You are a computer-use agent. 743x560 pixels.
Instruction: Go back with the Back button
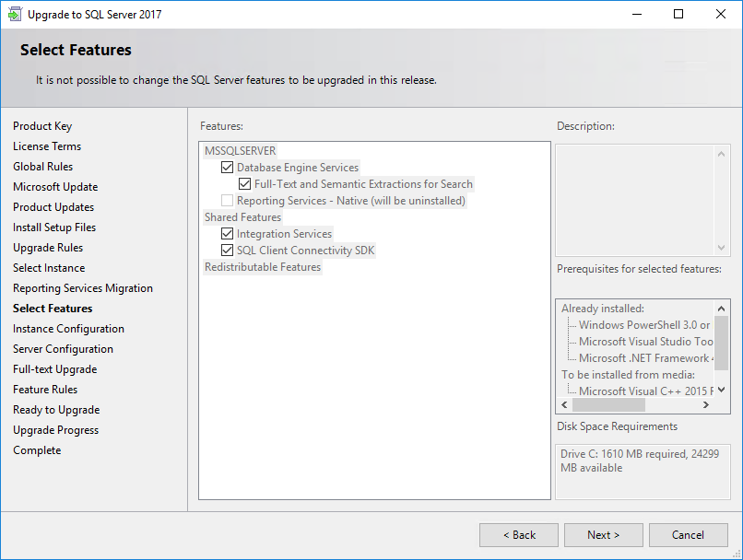(x=518, y=535)
